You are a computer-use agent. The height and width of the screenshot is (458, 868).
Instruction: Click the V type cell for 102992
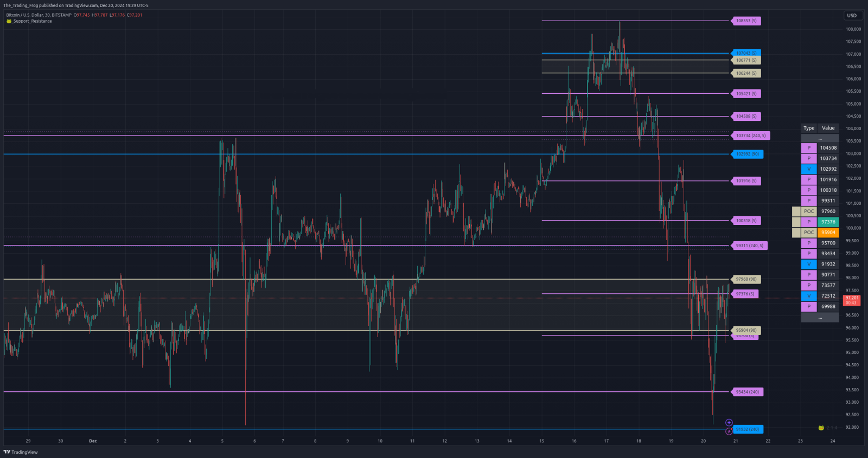pyautogui.click(x=809, y=169)
